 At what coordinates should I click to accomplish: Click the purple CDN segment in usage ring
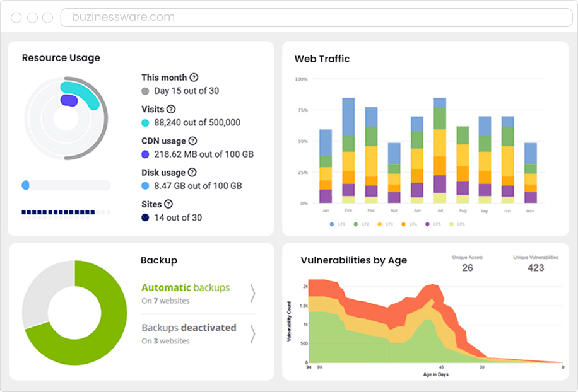point(69,100)
